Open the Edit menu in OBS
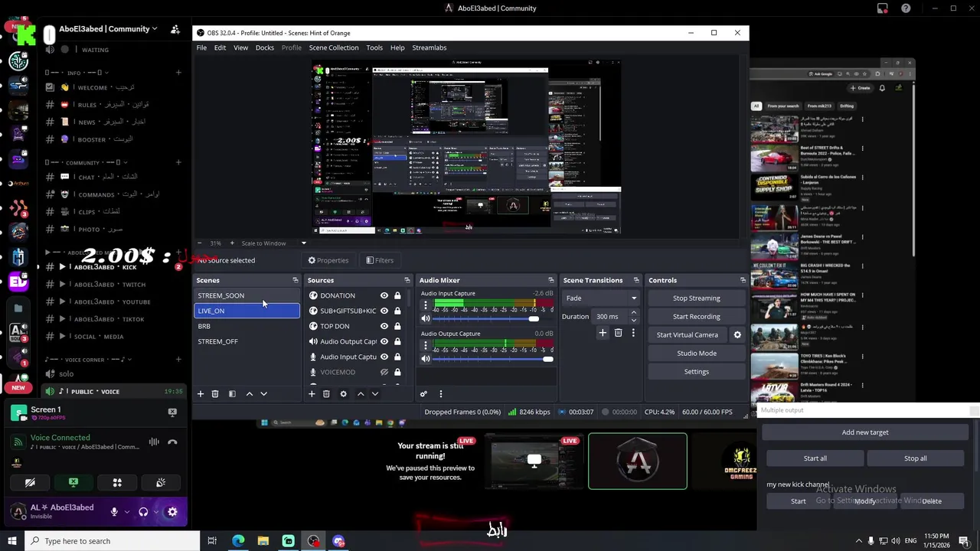The image size is (980, 551). pos(220,47)
